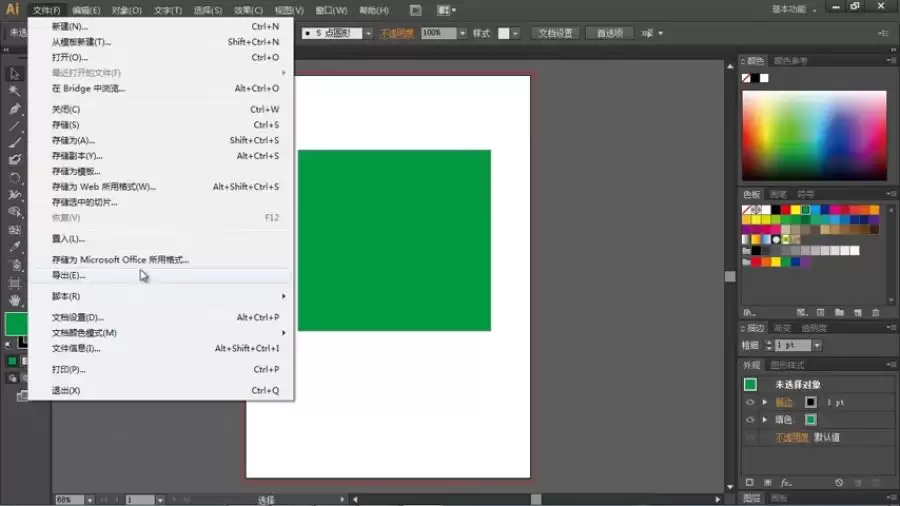The width and height of the screenshot is (900, 506).
Task: Click the 文档设置 button in control bar
Action: pos(555,33)
